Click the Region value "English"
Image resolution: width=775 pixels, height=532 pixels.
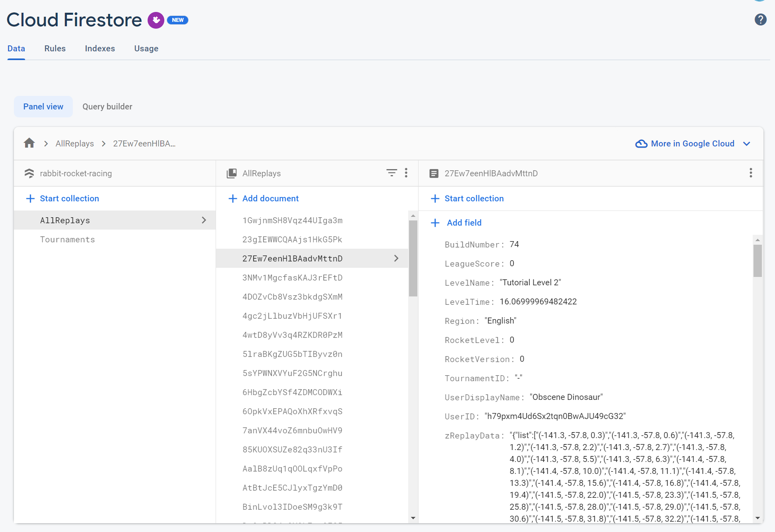click(x=500, y=321)
